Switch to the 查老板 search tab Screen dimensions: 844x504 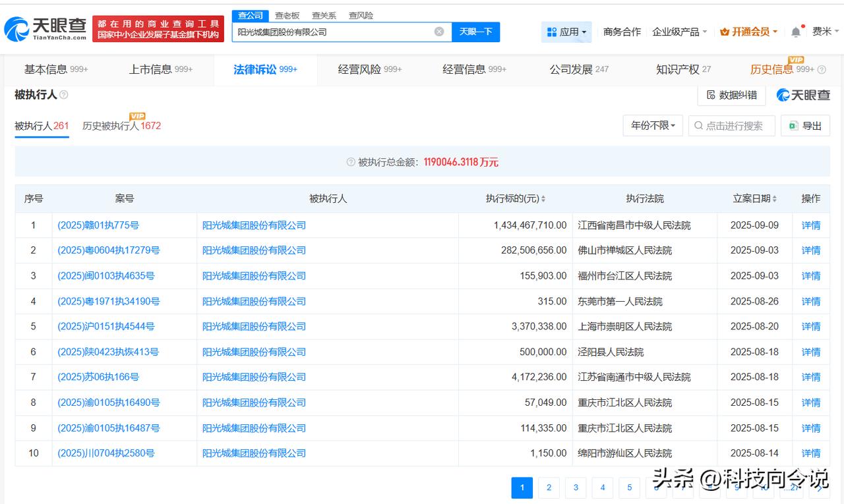click(x=287, y=15)
